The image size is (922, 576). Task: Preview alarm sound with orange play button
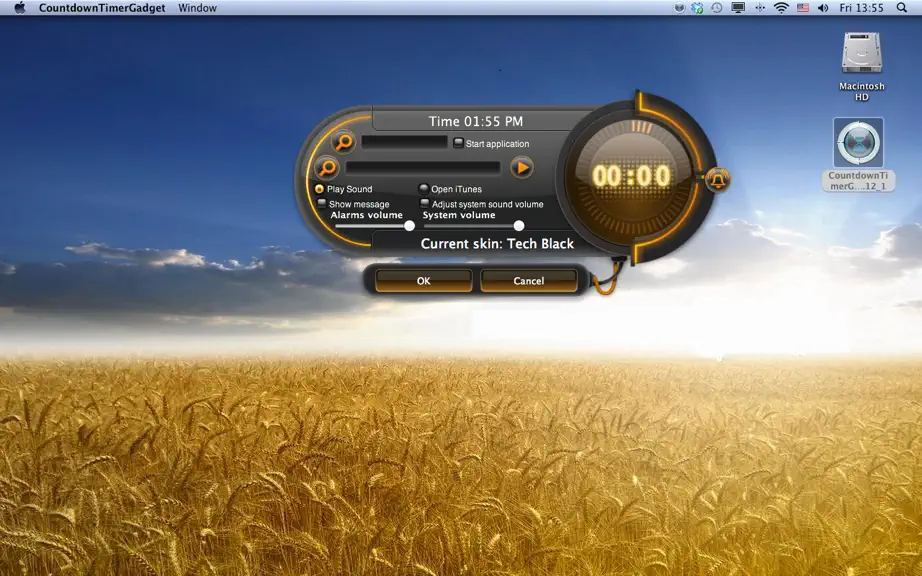click(x=522, y=168)
